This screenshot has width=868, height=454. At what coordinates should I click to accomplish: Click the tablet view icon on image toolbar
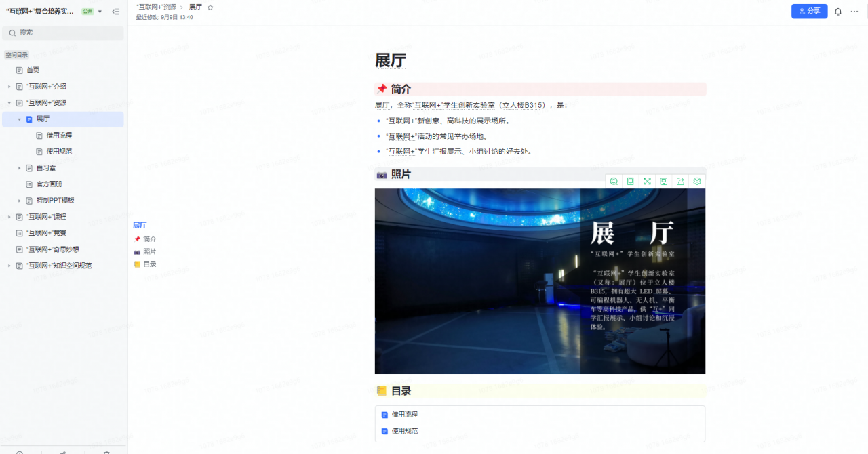[631, 181]
